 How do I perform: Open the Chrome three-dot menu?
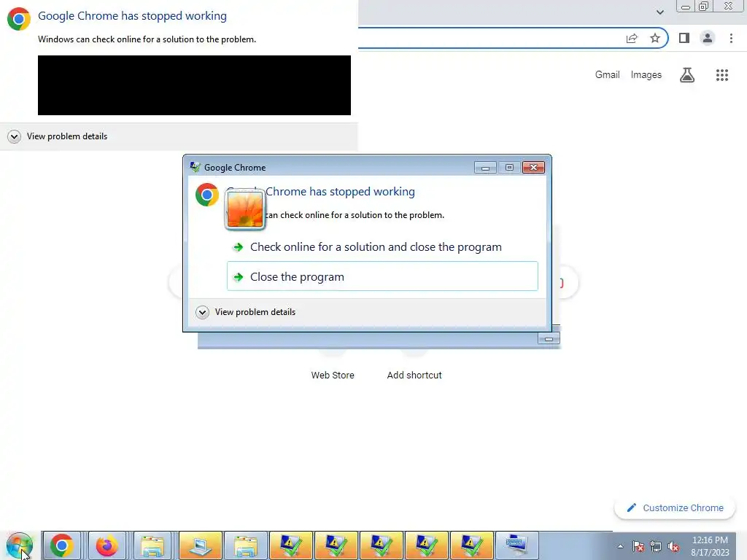731,38
